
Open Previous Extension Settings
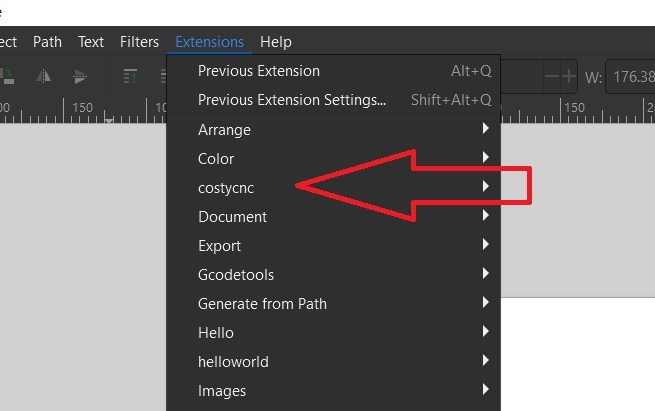[291, 100]
